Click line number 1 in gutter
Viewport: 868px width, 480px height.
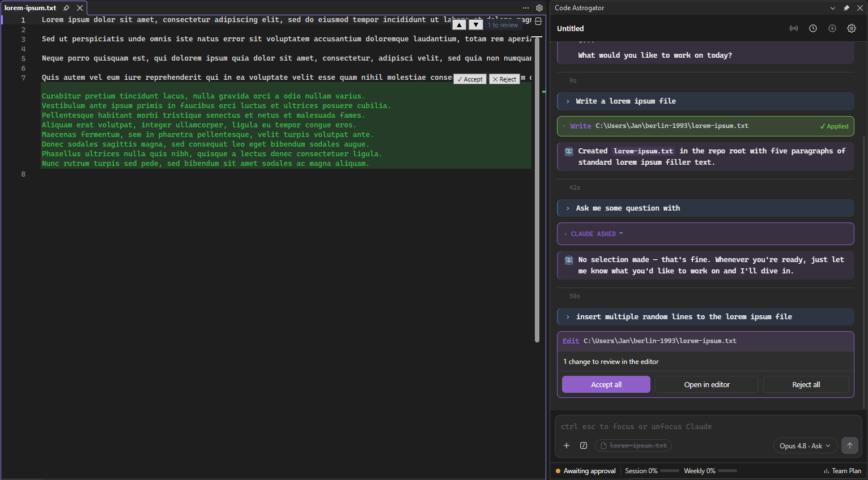23,20
